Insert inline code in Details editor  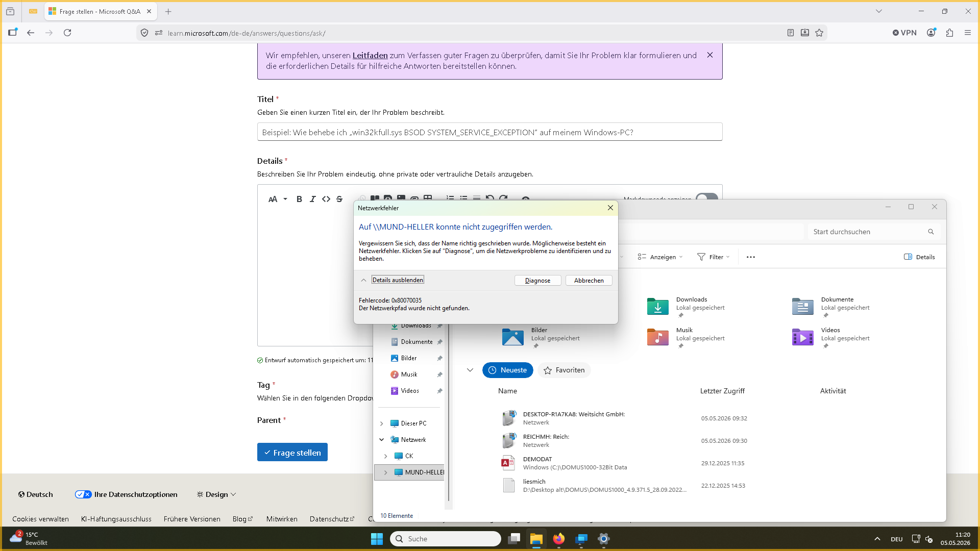point(326,199)
